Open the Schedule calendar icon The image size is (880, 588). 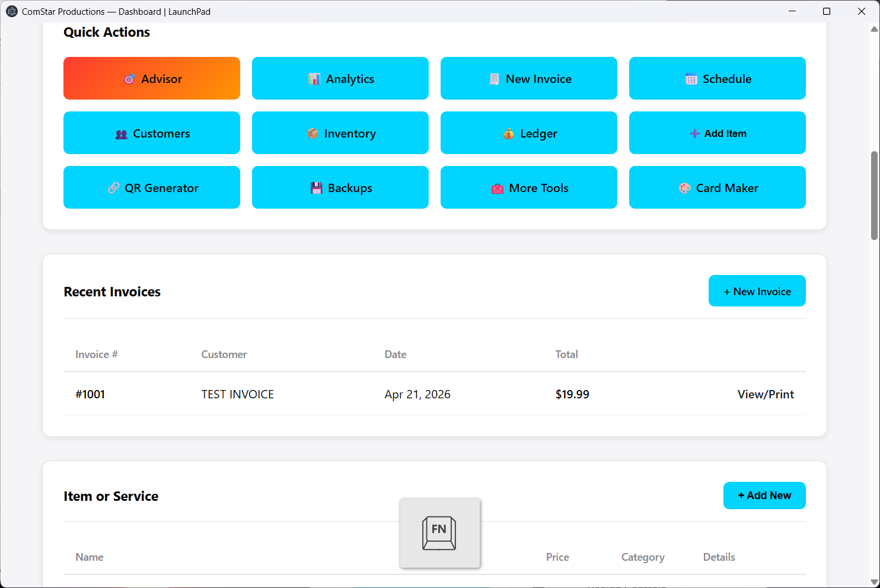tap(691, 79)
